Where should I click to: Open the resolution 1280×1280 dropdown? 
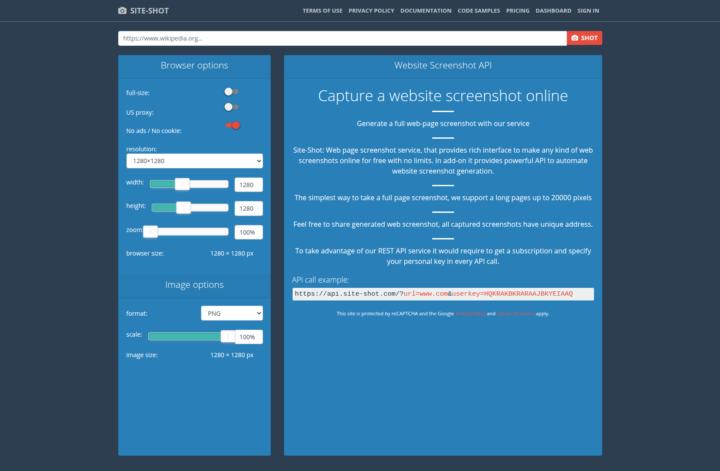click(194, 160)
